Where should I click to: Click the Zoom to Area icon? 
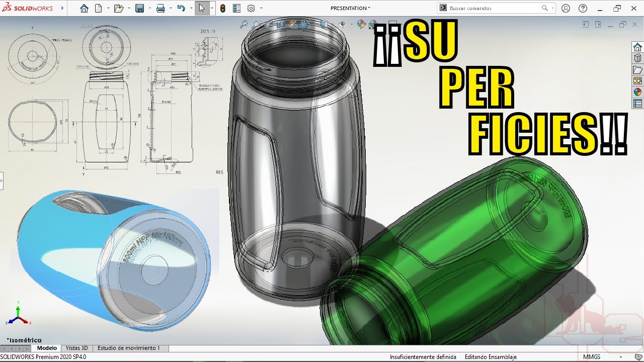257,24
